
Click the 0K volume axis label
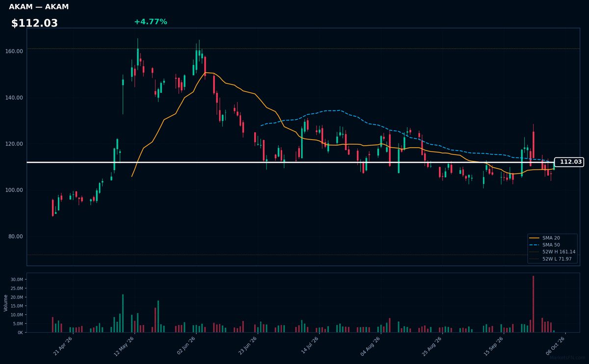click(x=20, y=333)
